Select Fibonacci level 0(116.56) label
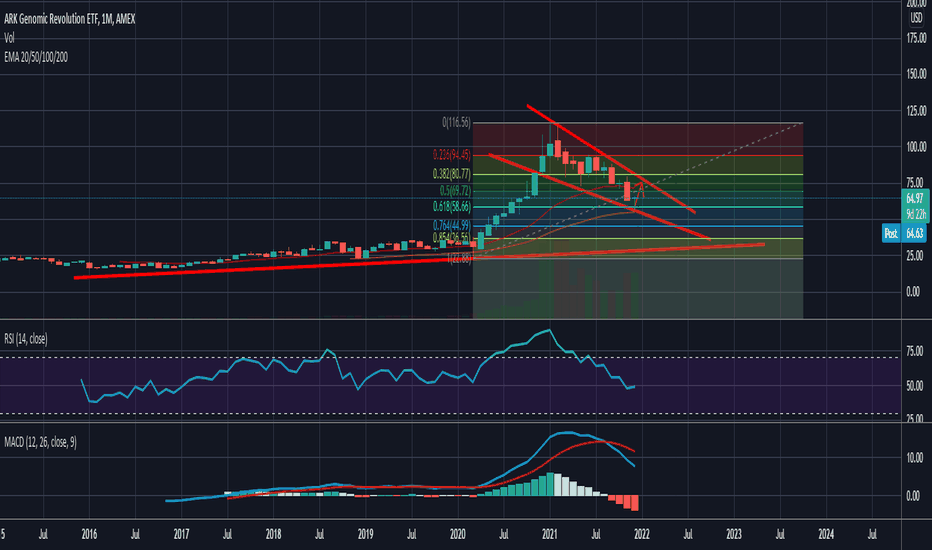The height and width of the screenshot is (550, 932). 456,122
